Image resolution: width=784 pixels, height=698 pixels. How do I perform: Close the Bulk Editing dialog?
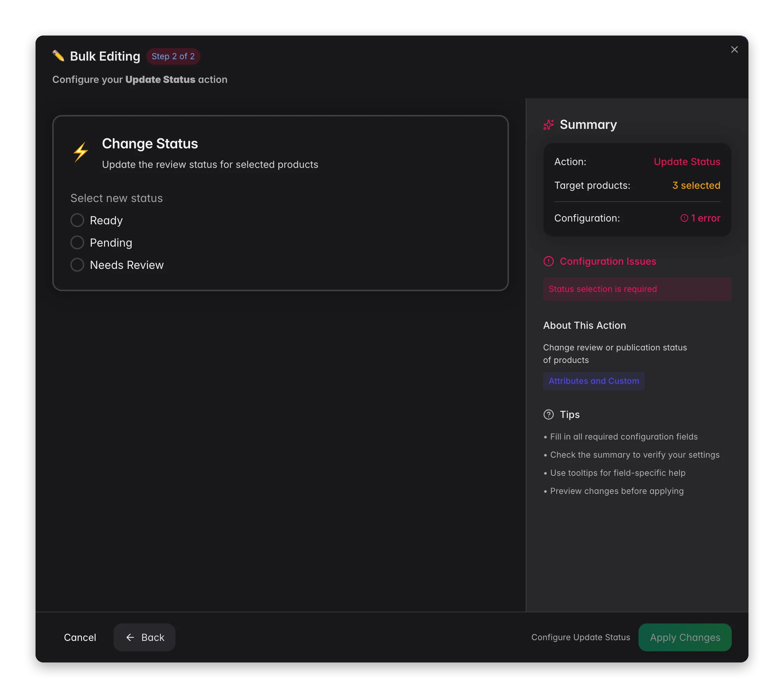pos(734,49)
